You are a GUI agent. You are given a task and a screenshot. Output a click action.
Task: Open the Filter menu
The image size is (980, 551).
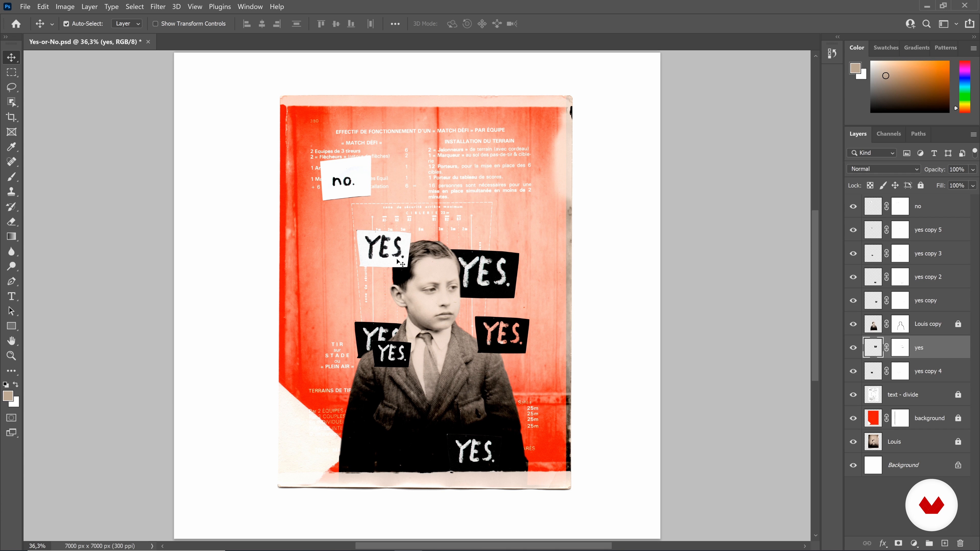tap(157, 6)
